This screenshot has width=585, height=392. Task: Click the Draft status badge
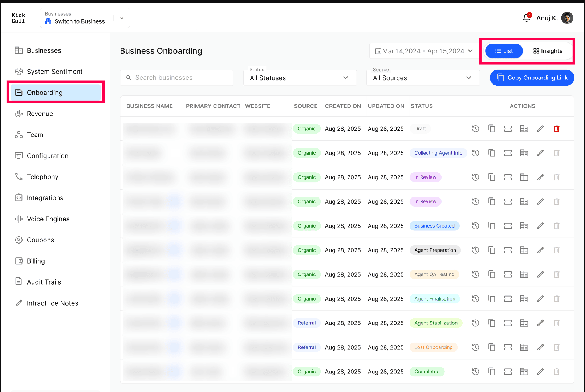(x=420, y=128)
